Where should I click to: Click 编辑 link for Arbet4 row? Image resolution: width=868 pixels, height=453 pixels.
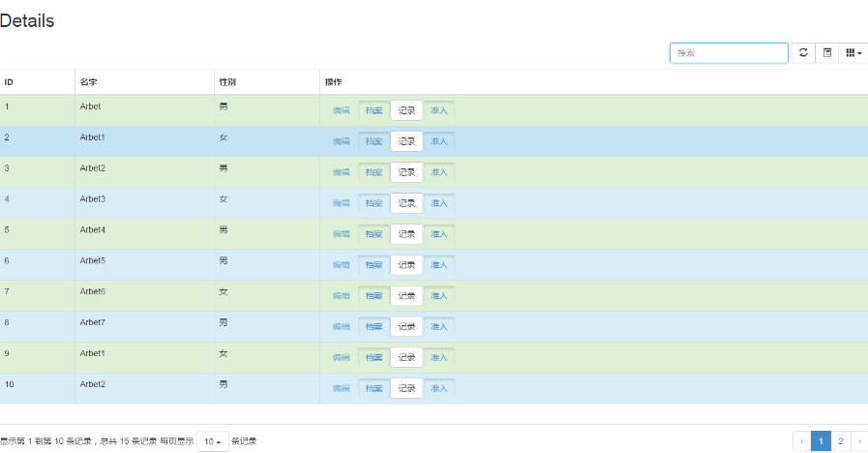[341, 234]
